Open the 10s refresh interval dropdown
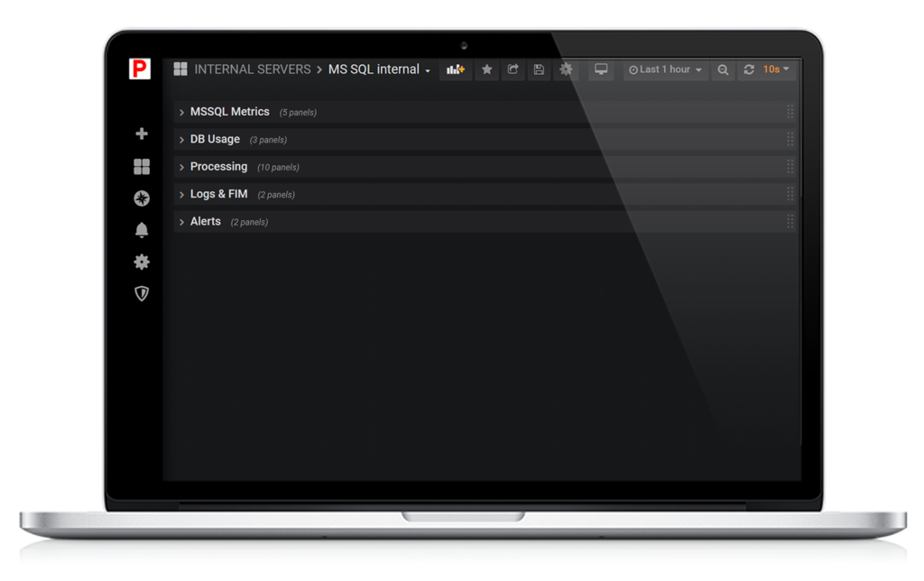 click(x=776, y=69)
